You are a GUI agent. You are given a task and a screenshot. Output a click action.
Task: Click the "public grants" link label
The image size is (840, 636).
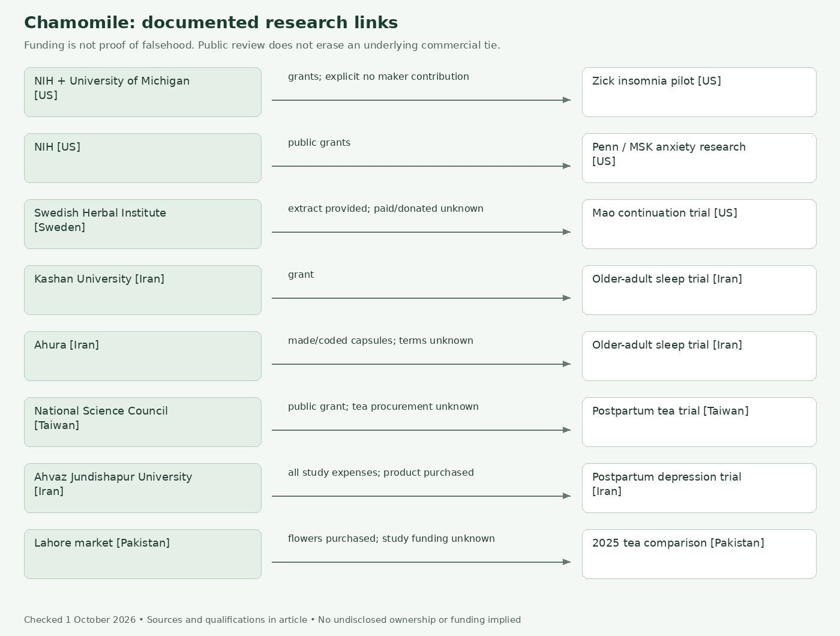click(x=319, y=143)
